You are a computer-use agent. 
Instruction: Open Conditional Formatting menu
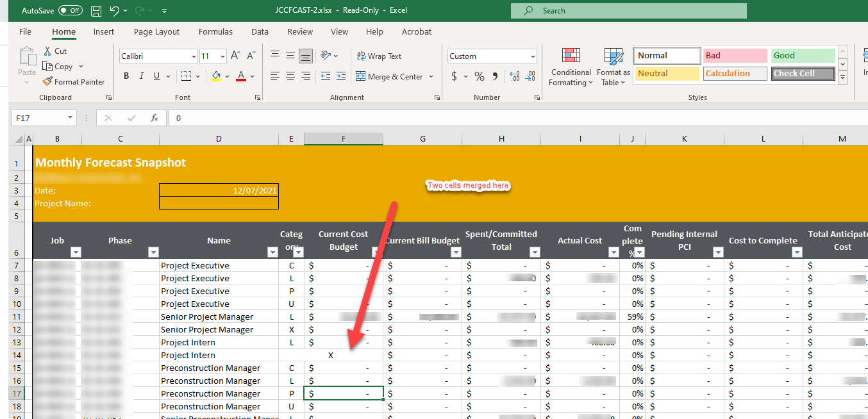(x=571, y=67)
